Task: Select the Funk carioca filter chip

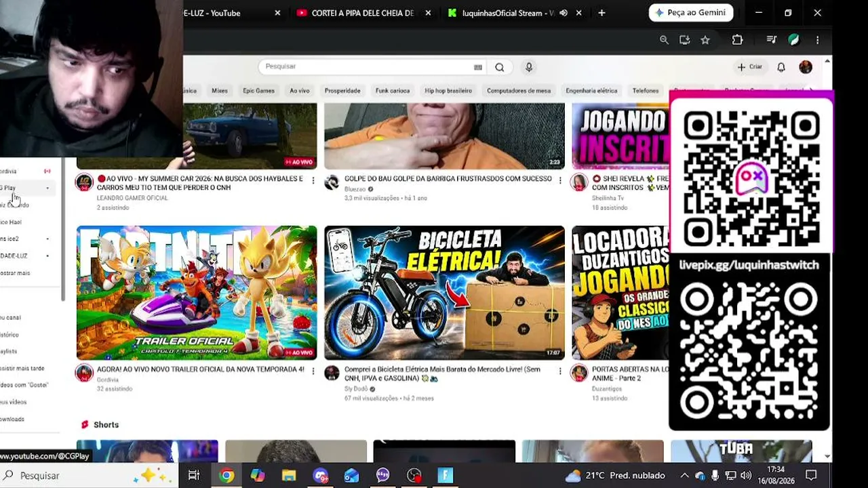Action: 393,91
